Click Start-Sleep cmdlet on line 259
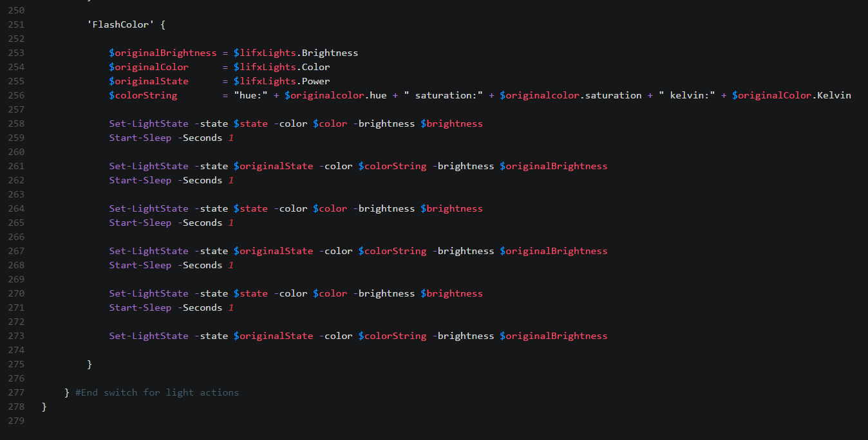Image resolution: width=868 pixels, height=440 pixels. pyautogui.click(x=140, y=138)
